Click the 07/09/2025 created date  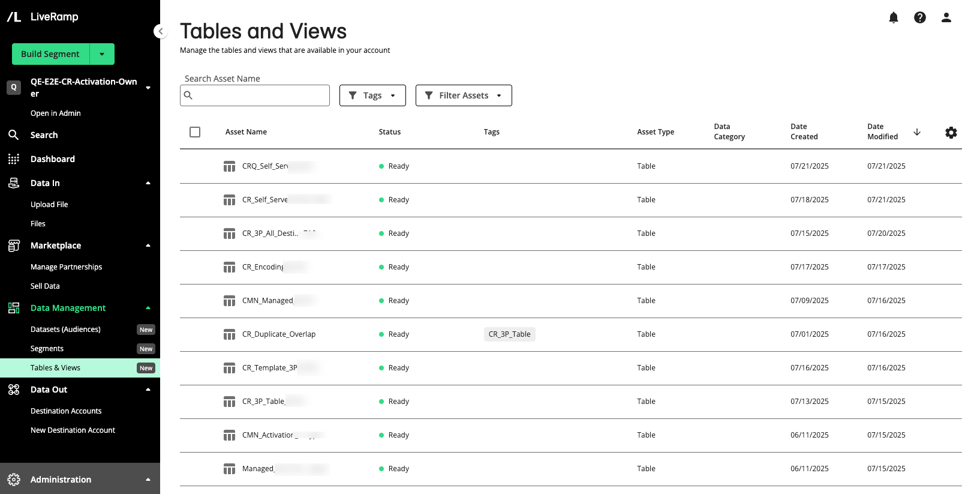pos(810,301)
